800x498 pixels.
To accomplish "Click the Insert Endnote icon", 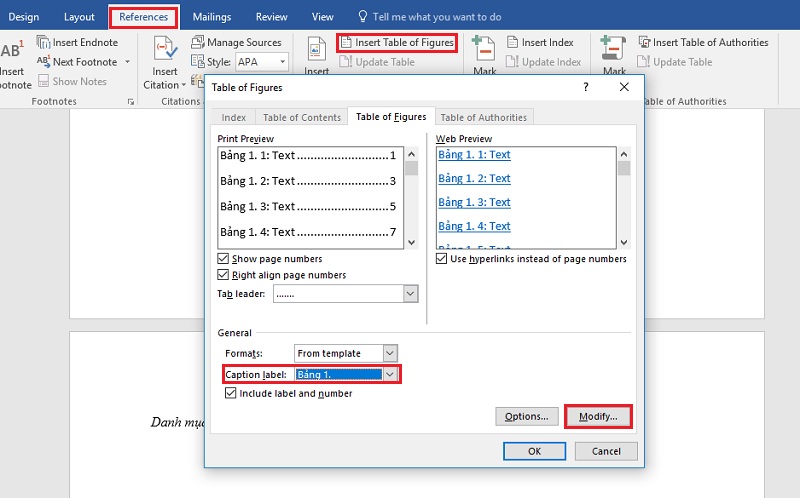I will (x=43, y=42).
